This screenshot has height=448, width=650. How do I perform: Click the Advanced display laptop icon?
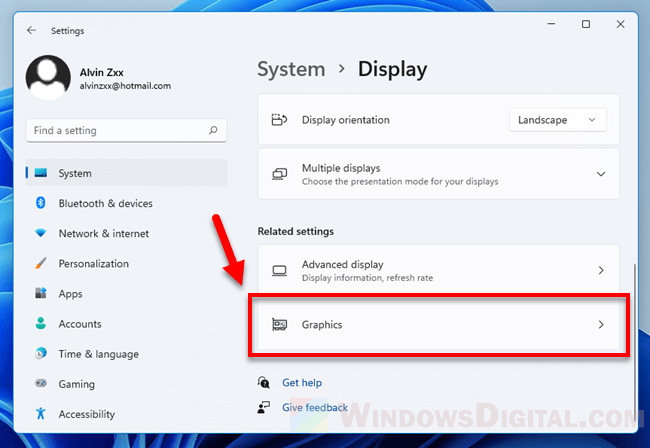point(279,271)
